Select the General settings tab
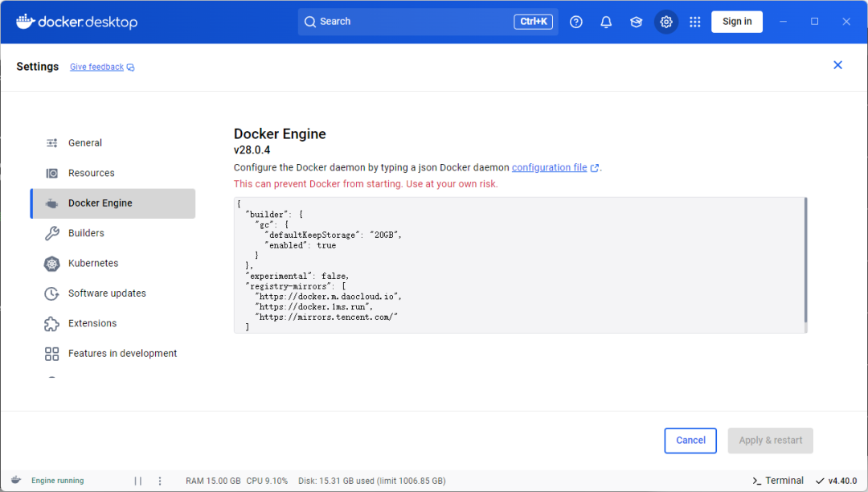This screenshot has width=868, height=492. point(113,143)
